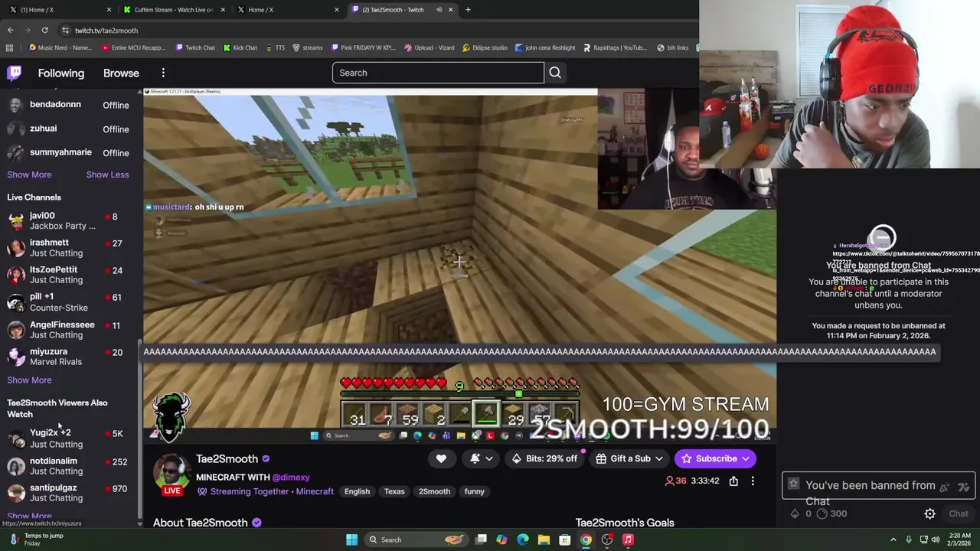980x551 pixels.
Task: Open Google Chrome taskbar icon
Action: (586, 540)
